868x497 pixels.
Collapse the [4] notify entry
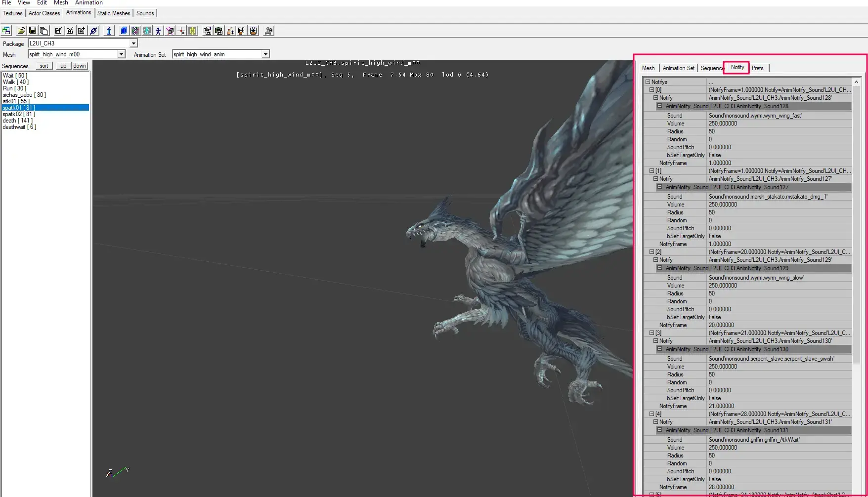651,414
